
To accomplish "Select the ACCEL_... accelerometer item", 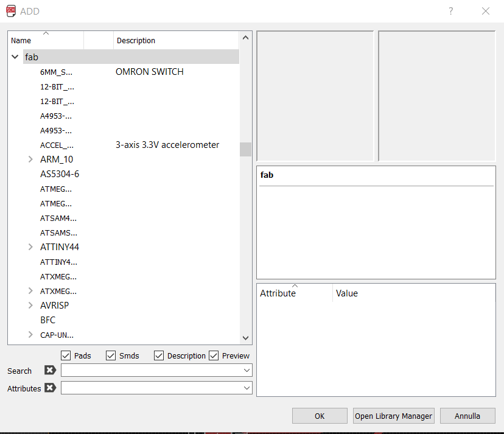I will click(x=57, y=145).
